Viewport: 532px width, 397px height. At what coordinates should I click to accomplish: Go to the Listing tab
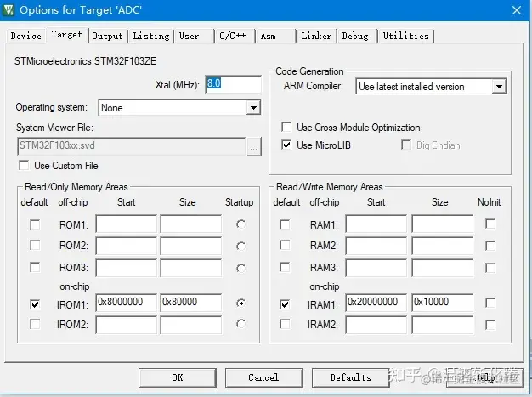151,36
